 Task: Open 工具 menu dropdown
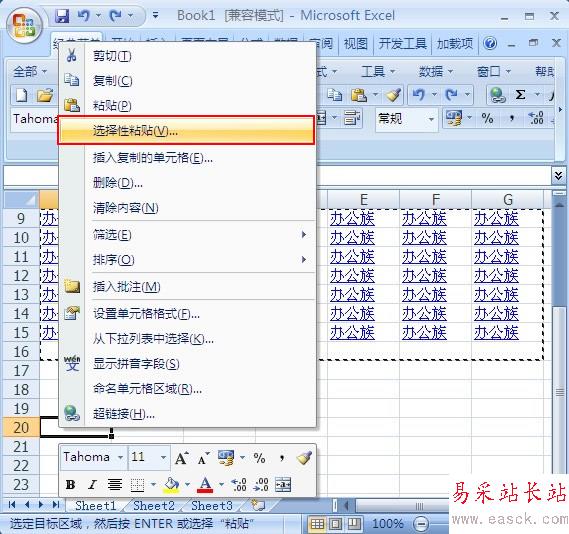[378, 71]
